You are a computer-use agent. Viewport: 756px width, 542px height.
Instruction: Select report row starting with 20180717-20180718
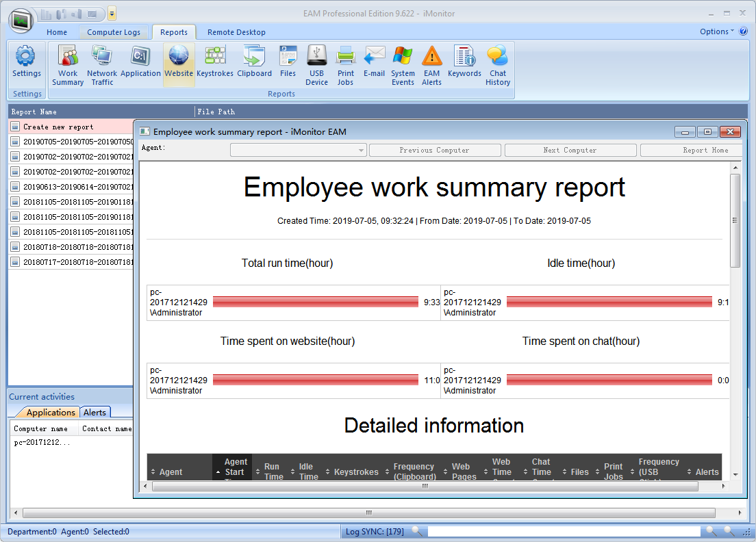click(71, 262)
